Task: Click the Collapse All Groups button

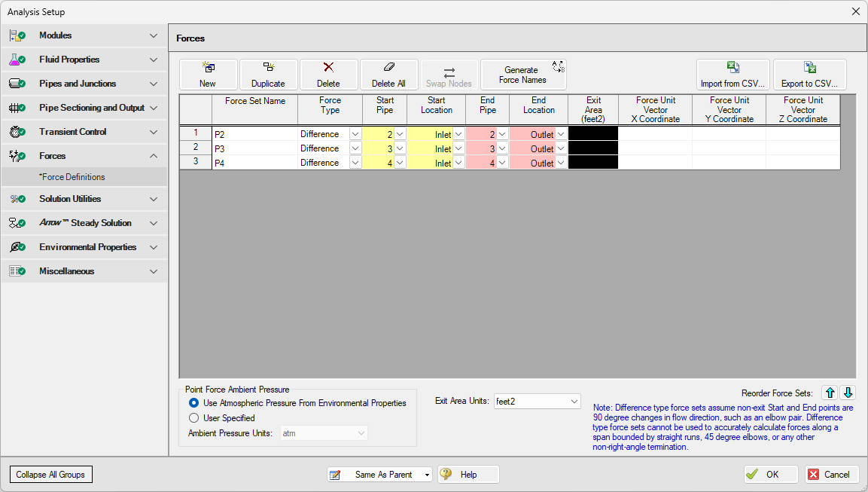Action: click(x=51, y=474)
